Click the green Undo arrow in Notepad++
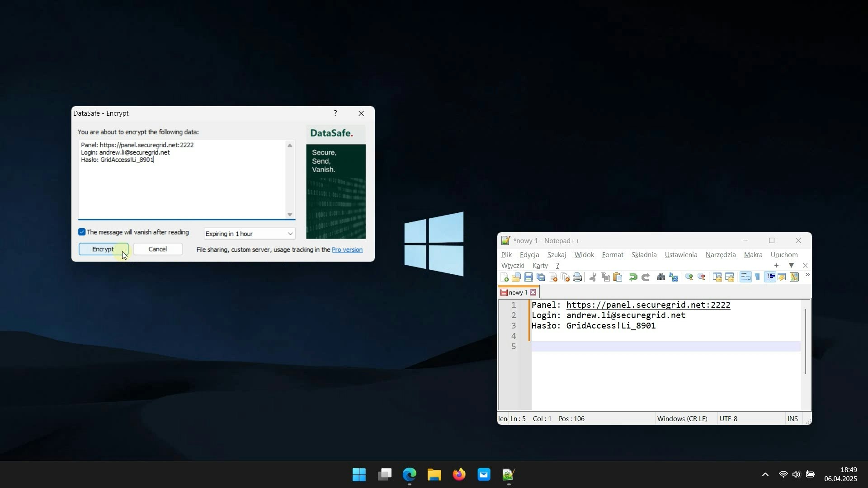Image resolution: width=868 pixels, height=488 pixels. (x=633, y=277)
